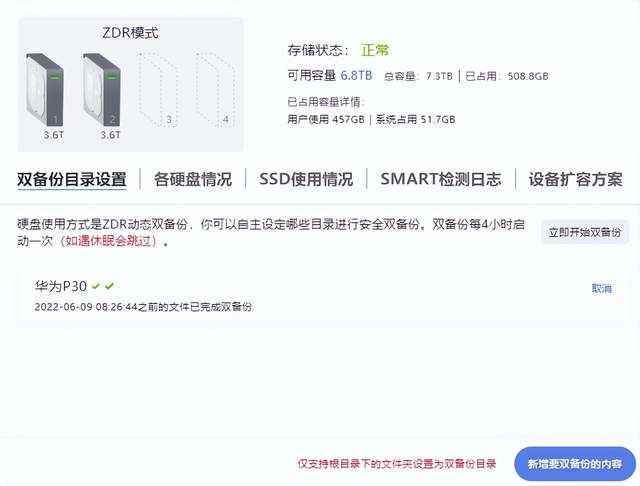Screen dimensions: 640x486
Task: Click first green checkmark beside 华为P30
Action: click(96, 286)
